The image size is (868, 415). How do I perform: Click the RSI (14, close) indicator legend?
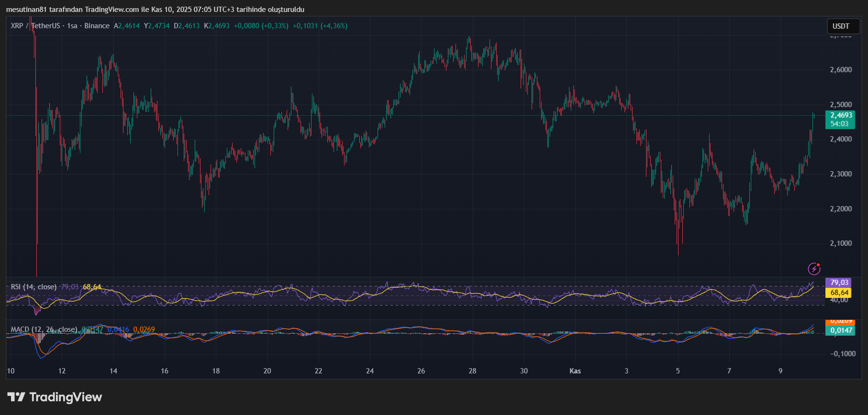[x=33, y=287]
